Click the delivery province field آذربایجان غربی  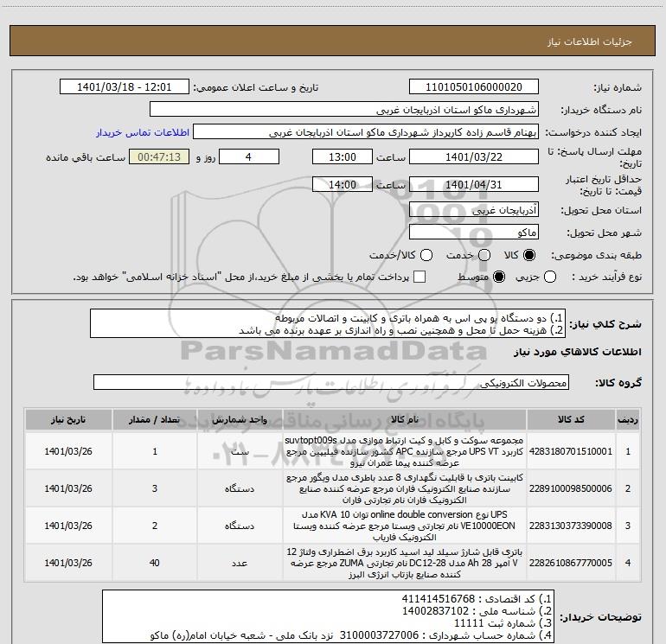click(474, 209)
